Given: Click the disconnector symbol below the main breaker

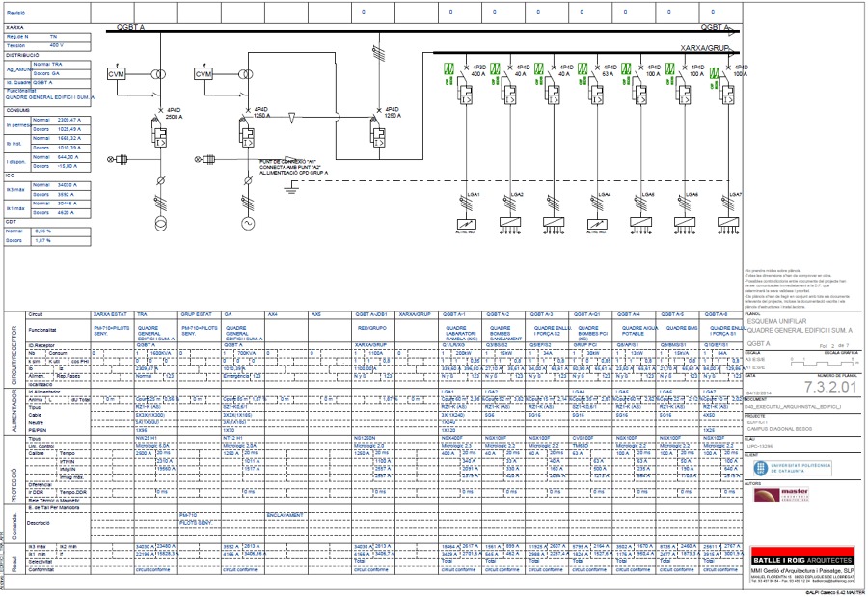Looking at the screenshot, I should (160, 180).
